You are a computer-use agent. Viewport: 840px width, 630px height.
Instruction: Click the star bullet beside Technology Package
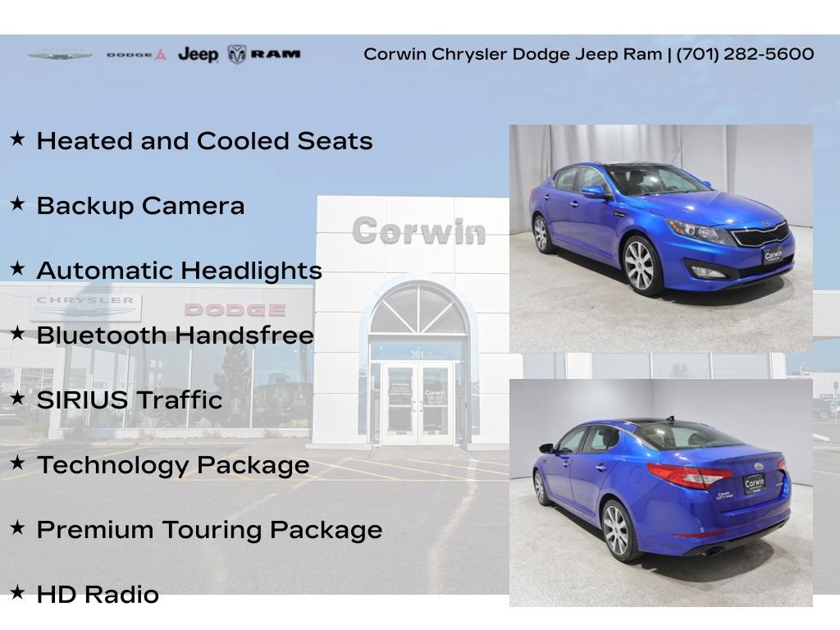[17, 463]
